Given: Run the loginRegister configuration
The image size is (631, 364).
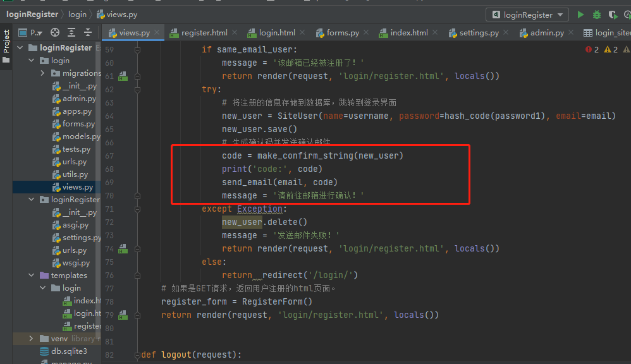Looking at the screenshot, I should (580, 15).
